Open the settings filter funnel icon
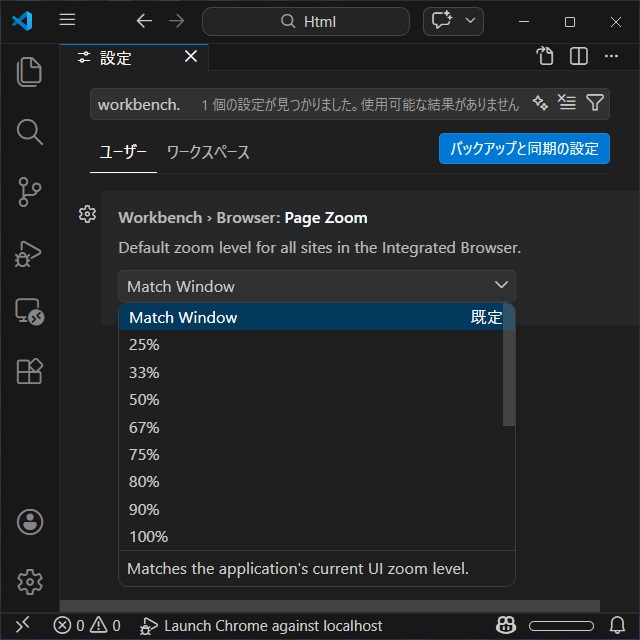The width and height of the screenshot is (640, 640). (595, 103)
